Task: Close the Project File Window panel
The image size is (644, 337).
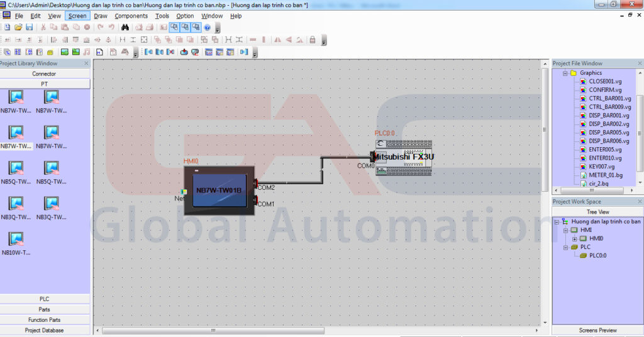Action: pos(640,64)
